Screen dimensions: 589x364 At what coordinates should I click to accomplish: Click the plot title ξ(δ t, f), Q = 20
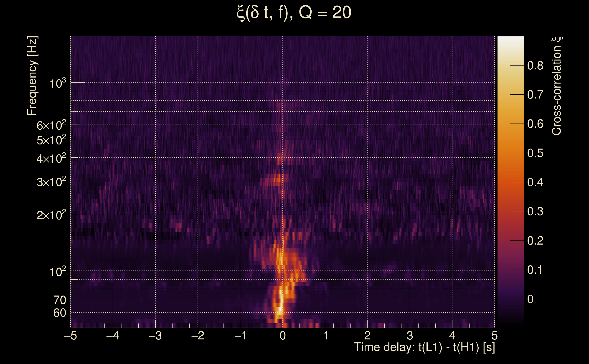point(294,13)
